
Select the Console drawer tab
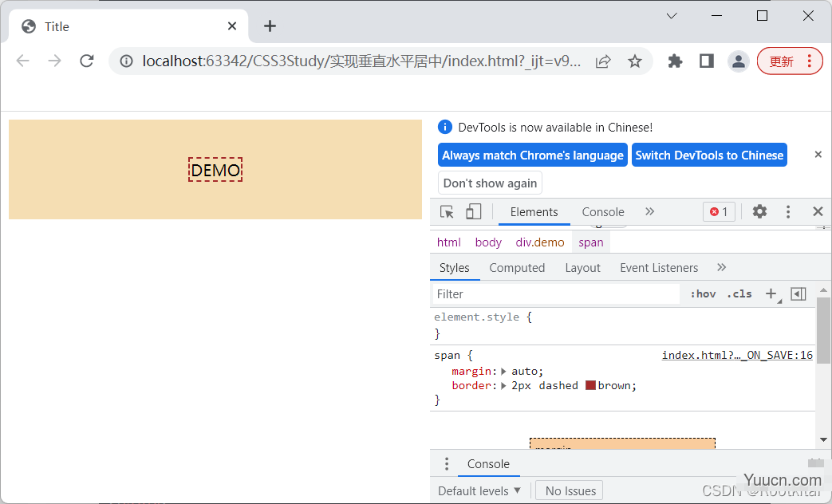pos(488,463)
